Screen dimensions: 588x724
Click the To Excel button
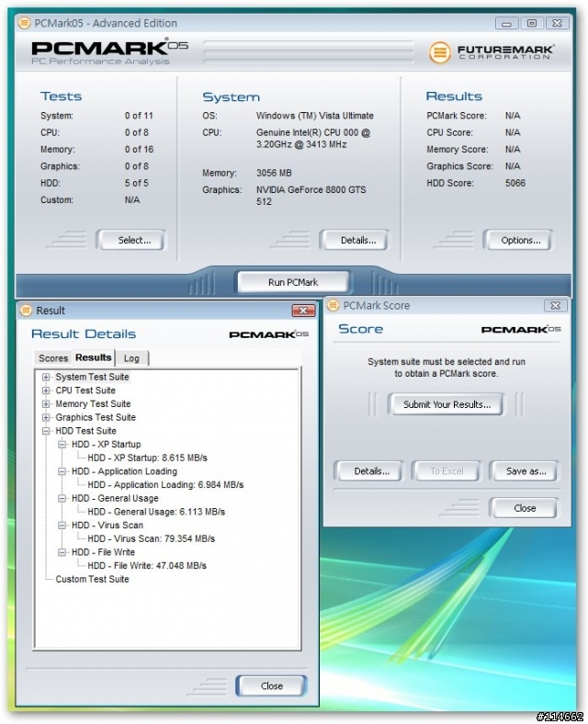(447, 471)
